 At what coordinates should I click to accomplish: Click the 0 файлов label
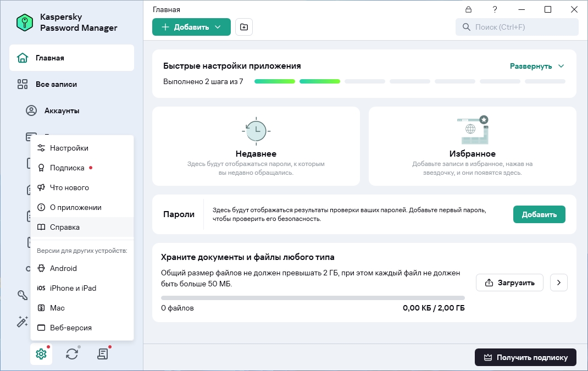pos(177,308)
